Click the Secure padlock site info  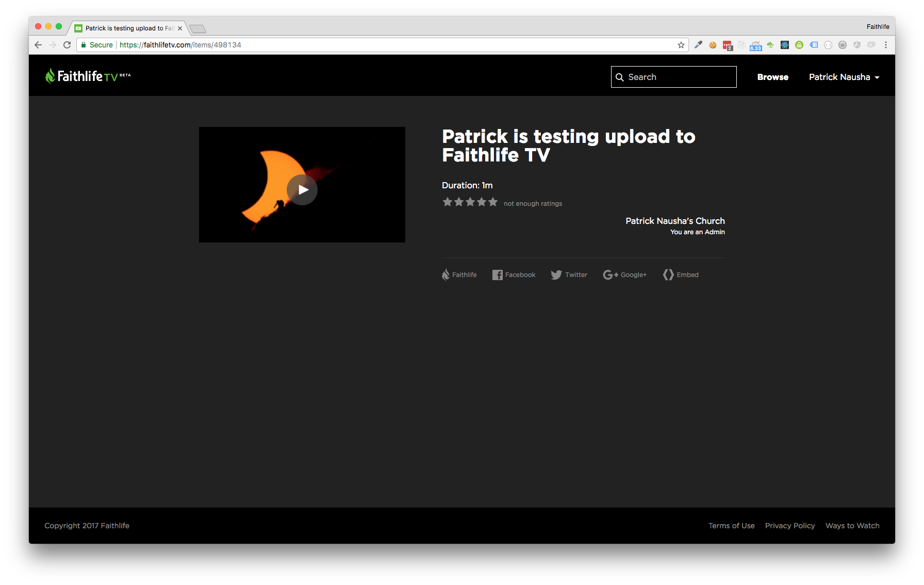97,45
